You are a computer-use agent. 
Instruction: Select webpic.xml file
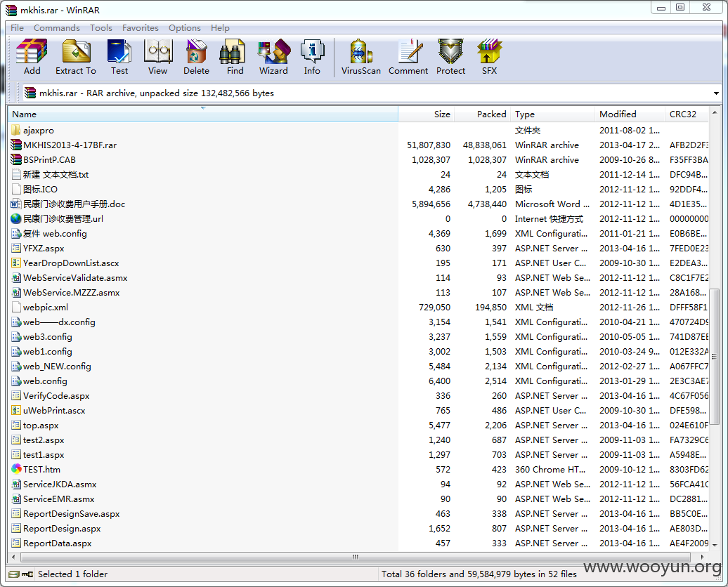[46, 307]
